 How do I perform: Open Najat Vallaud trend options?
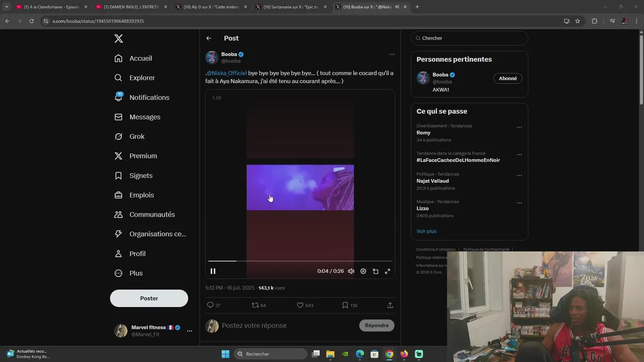(x=519, y=175)
